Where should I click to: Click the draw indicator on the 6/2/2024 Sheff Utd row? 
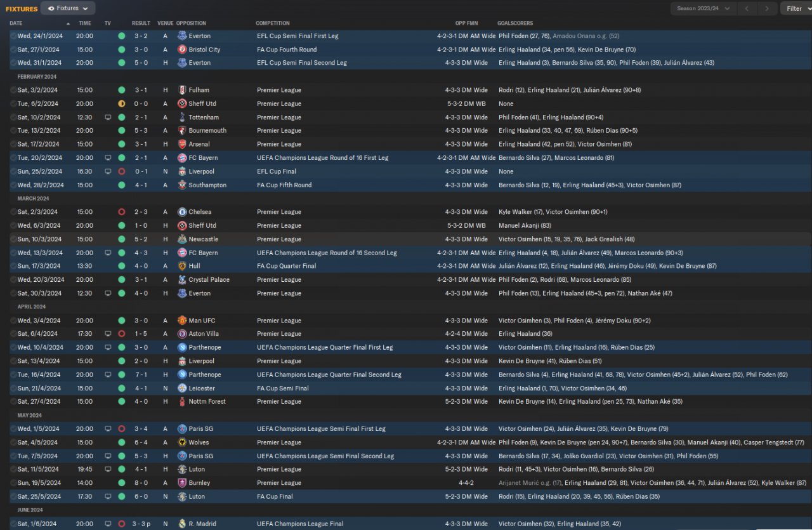coord(121,103)
